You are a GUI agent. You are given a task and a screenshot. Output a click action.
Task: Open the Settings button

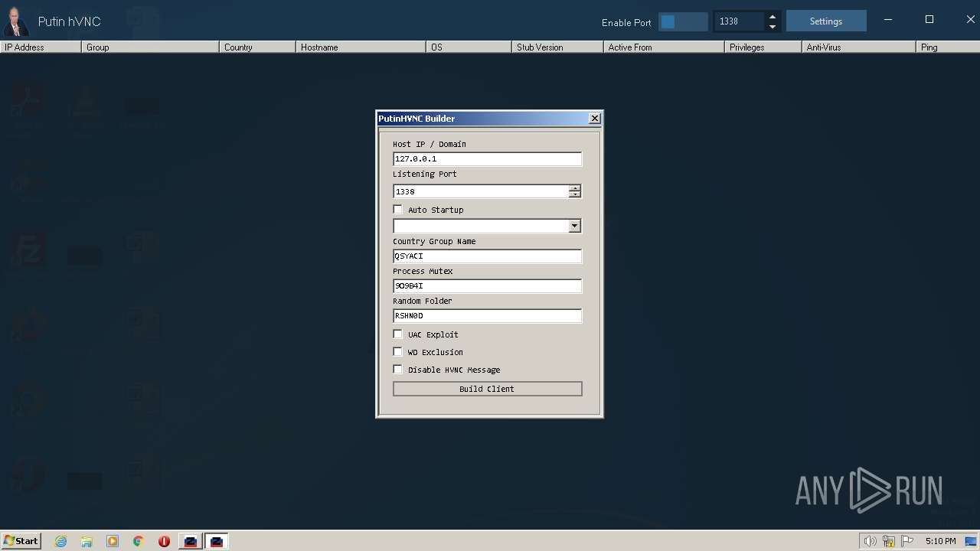tap(826, 21)
